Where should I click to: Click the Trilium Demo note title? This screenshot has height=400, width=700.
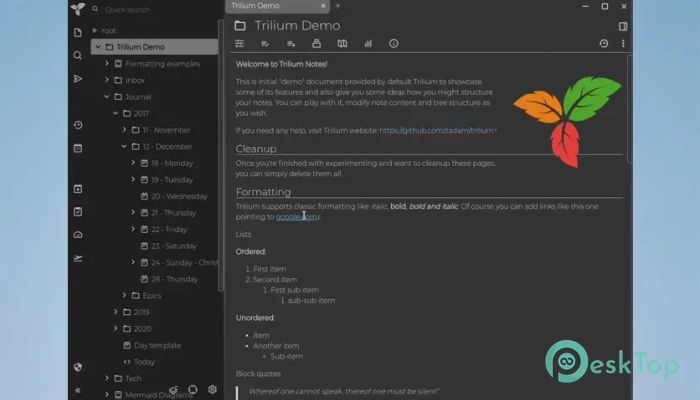click(x=297, y=26)
